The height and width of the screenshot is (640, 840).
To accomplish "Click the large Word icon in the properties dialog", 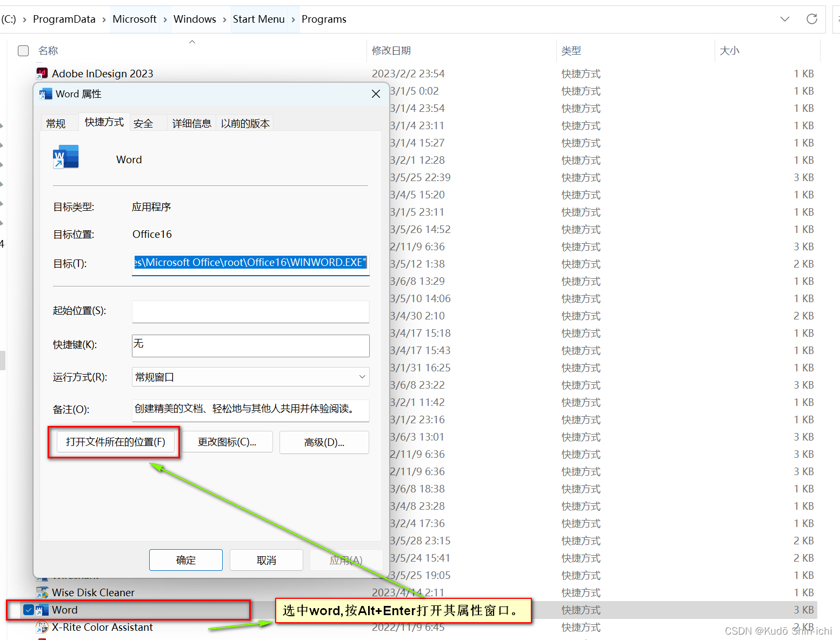I will click(x=66, y=157).
